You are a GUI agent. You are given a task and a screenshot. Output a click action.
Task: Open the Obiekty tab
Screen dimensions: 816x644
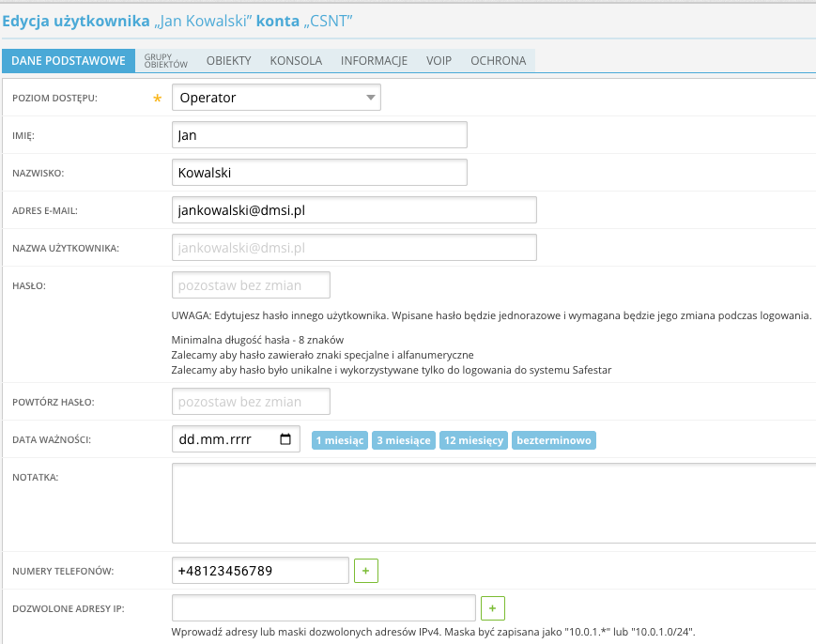(x=229, y=61)
